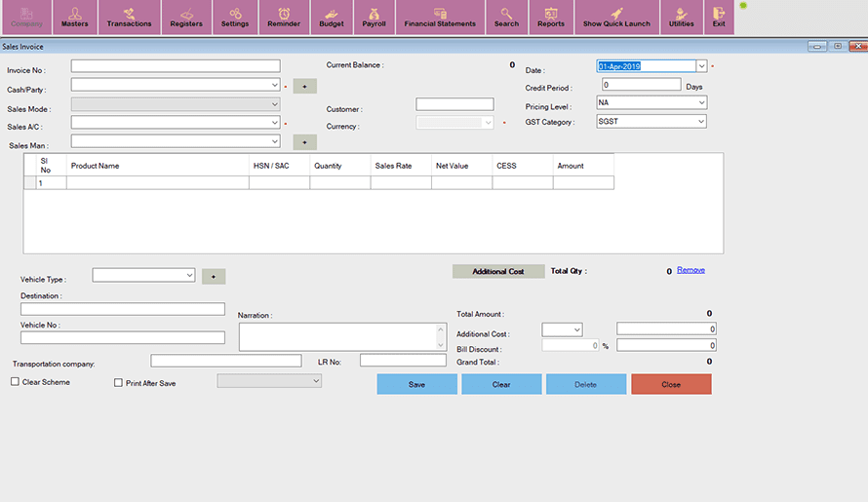
Task: Expand the Vehicle Type dropdown
Action: pyautogui.click(x=189, y=275)
